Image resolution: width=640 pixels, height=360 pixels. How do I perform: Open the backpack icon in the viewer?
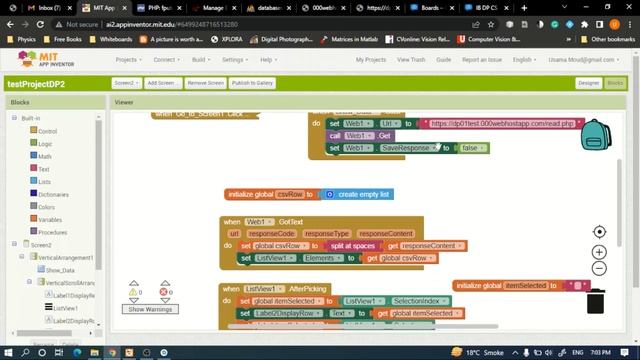click(596, 135)
